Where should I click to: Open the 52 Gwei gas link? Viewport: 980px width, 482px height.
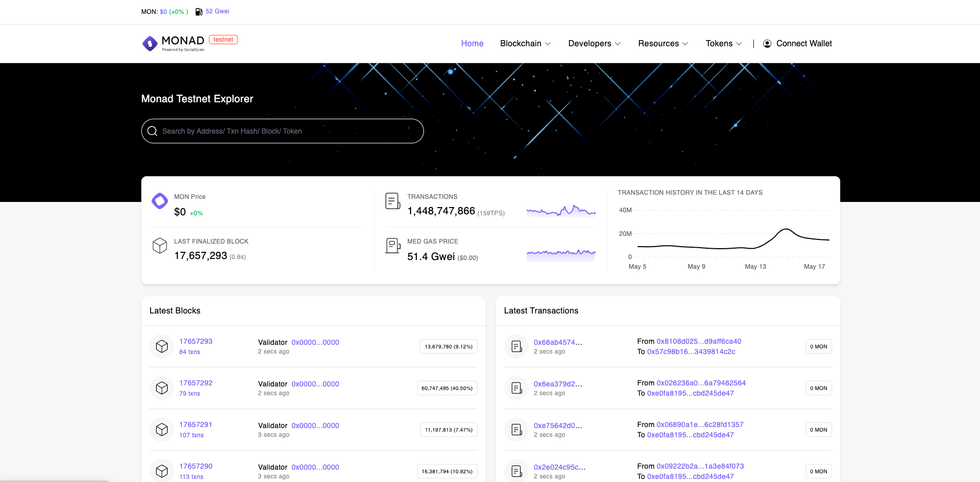tap(217, 11)
